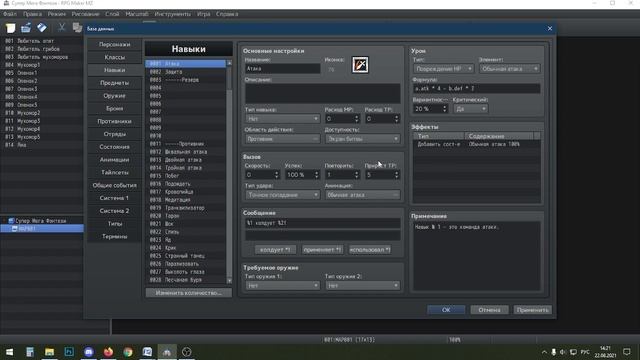Switch to the Состояния database tab
This screenshot has height=360, width=640.
[x=114, y=147]
